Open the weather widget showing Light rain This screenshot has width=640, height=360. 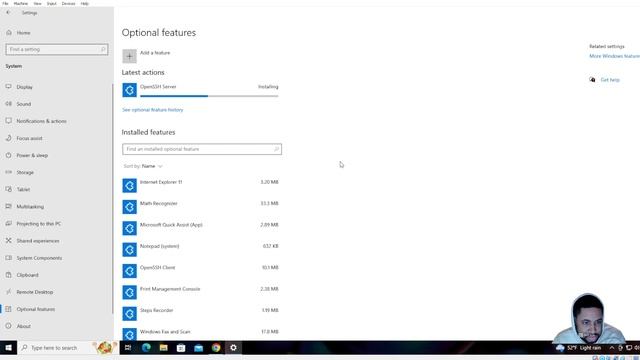579,348
